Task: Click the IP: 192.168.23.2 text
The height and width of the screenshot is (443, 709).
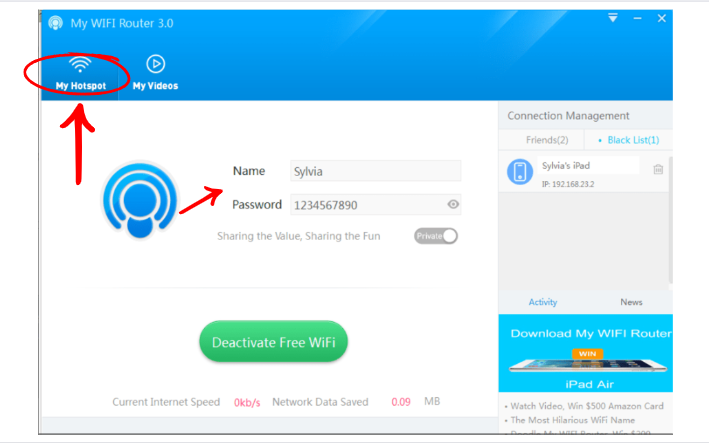Action: [568, 184]
